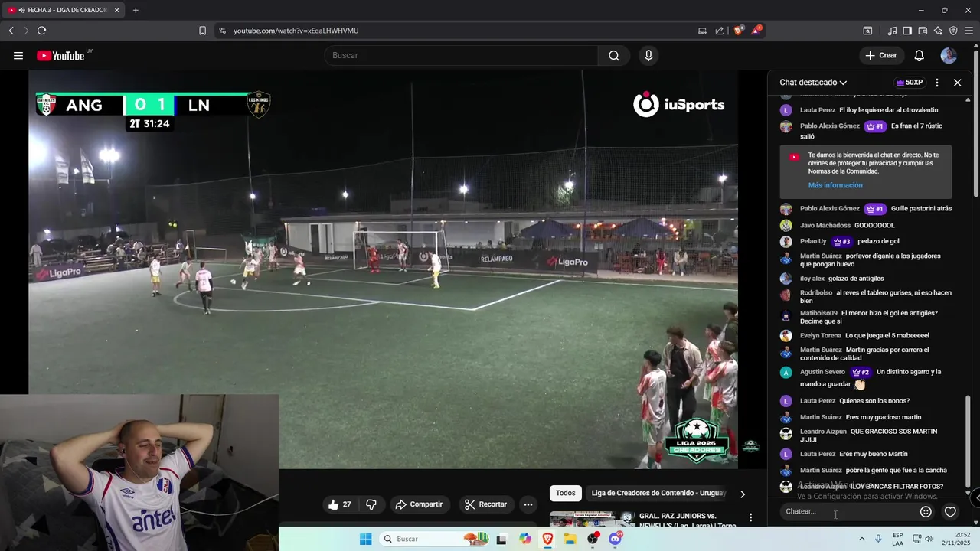The height and width of the screenshot is (551, 980).
Task: Open YouTube notifications bell
Action: 919,55
